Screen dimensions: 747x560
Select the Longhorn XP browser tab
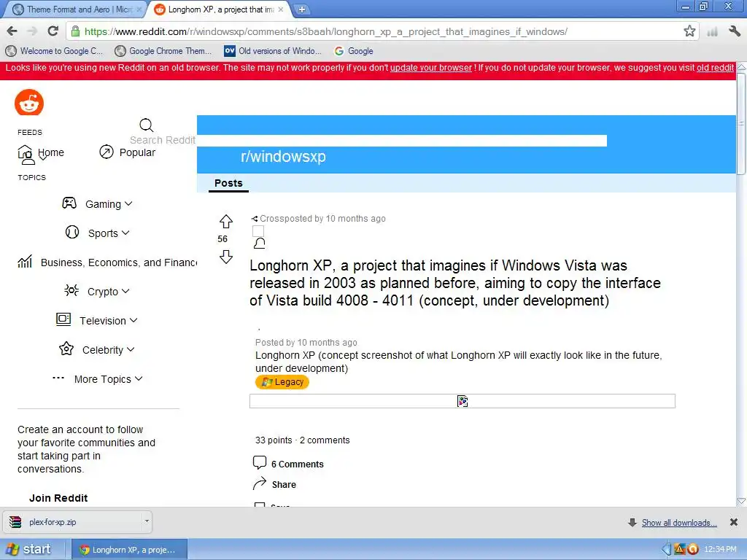click(220, 9)
